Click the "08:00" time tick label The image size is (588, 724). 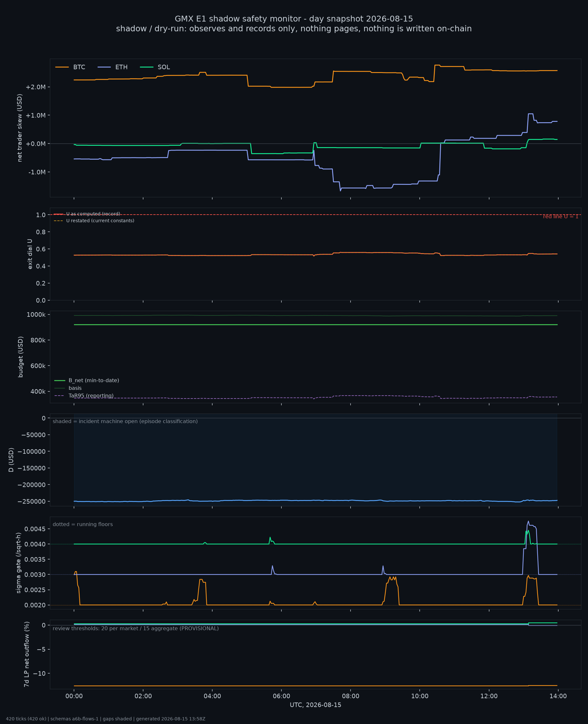(x=351, y=696)
